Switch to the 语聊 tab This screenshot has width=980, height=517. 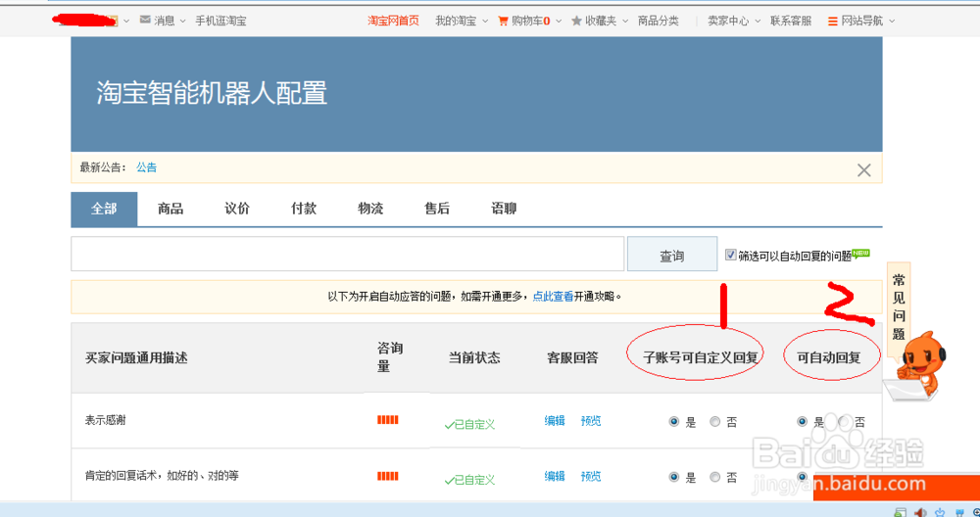[x=504, y=210]
